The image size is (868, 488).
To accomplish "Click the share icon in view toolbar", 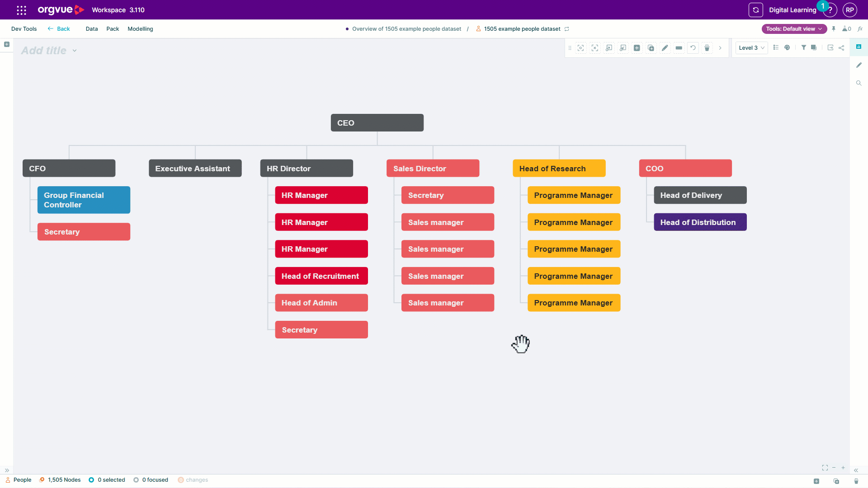I will point(841,47).
